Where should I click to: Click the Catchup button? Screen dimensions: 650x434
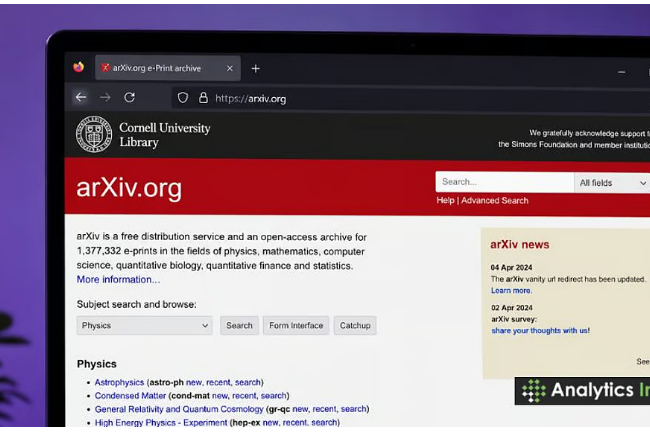(x=355, y=325)
